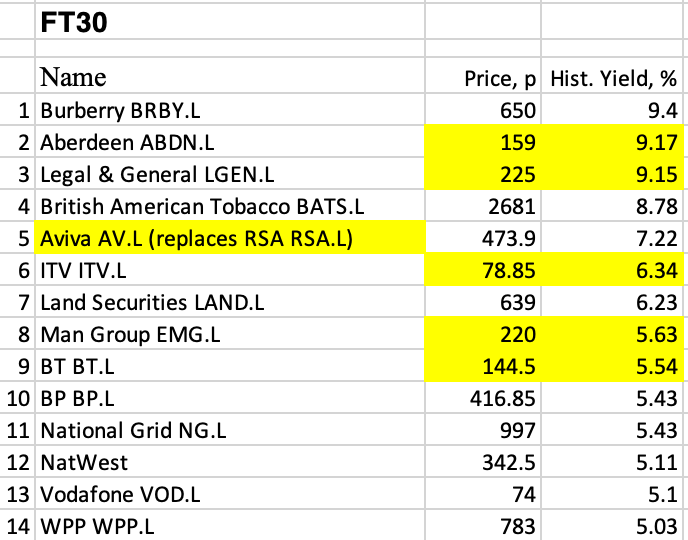Viewport: 688px width, 540px height.
Task: Click Vodafone price cell 74
Action: pos(483,494)
